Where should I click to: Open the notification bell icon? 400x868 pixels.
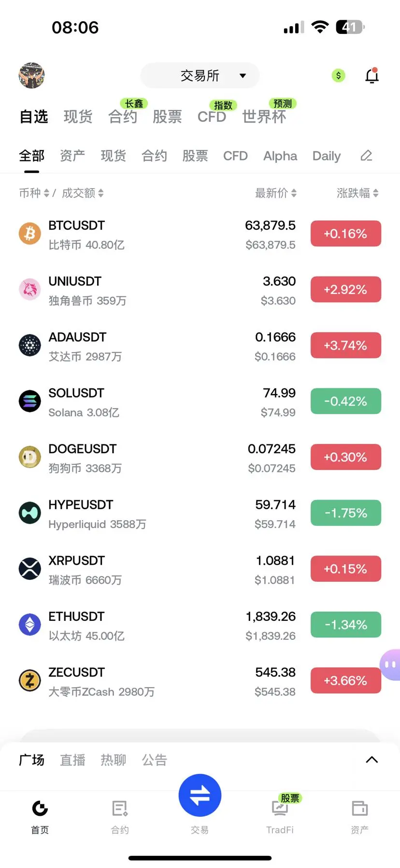[x=371, y=75]
